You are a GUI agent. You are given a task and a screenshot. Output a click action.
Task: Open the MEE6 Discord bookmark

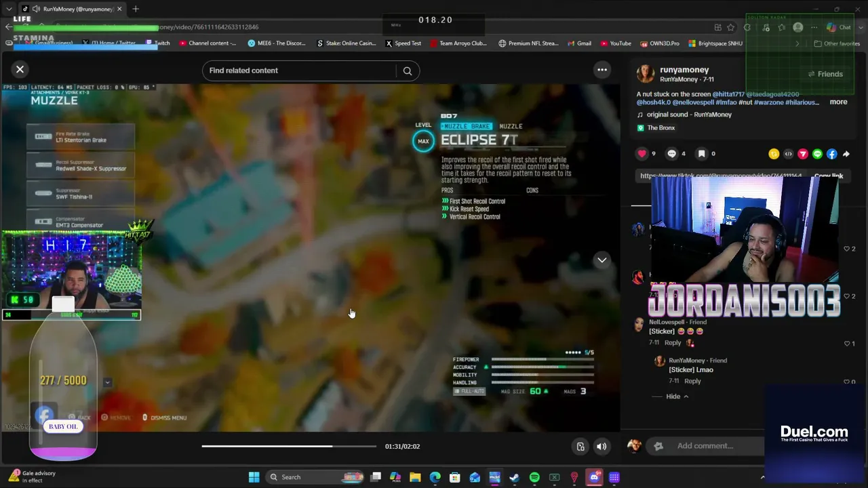tap(277, 43)
